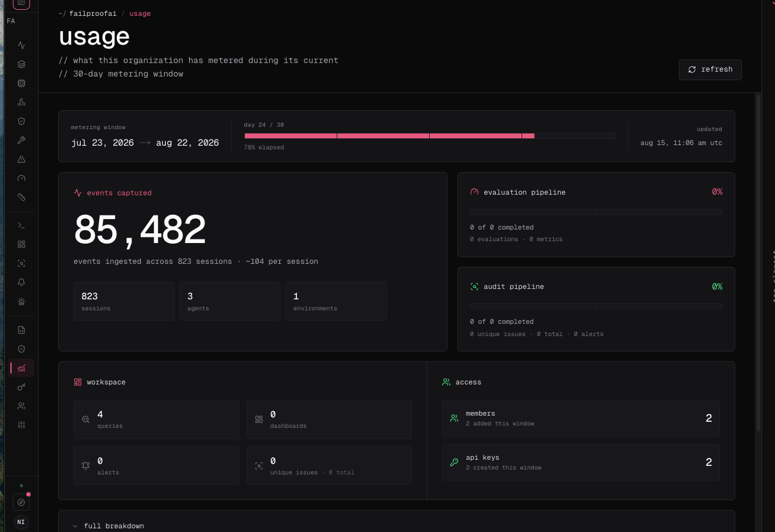The height and width of the screenshot is (532, 775).
Task: Toggle the sidebar panel icon at top
Action: 21,3
